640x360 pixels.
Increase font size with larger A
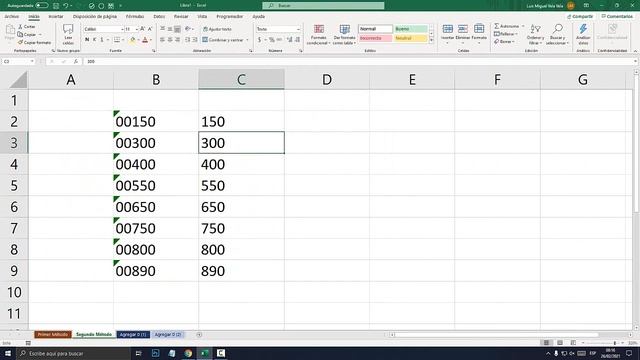(142, 29)
